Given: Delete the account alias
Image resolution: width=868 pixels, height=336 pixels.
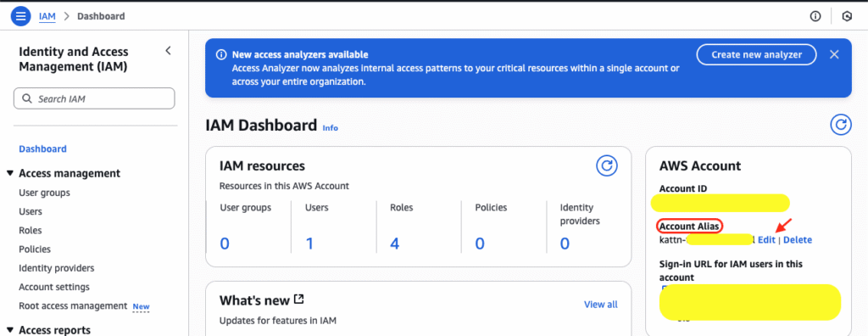Looking at the screenshot, I should [798, 239].
